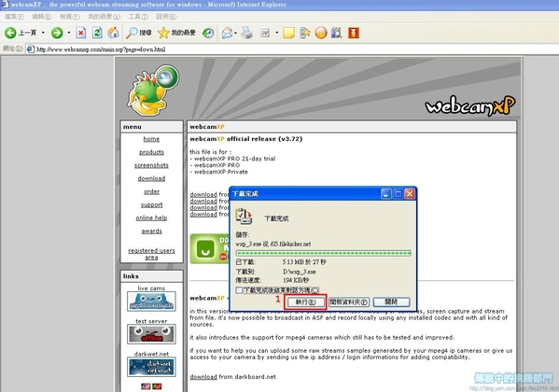Viewport: 559px width, 392px height.
Task: Click the darkwet.net network thumbnail
Action: [x=151, y=367]
